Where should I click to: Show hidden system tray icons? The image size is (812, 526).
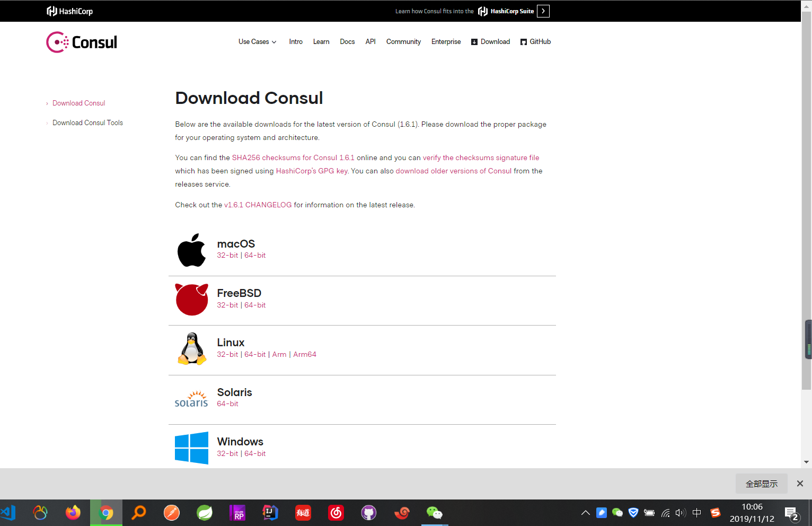tap(586, 513)
